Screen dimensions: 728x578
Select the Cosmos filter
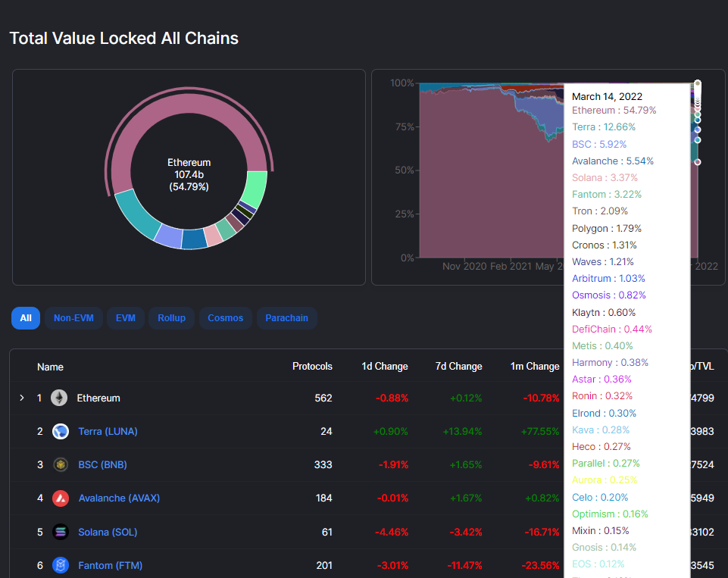coord(225,318)
